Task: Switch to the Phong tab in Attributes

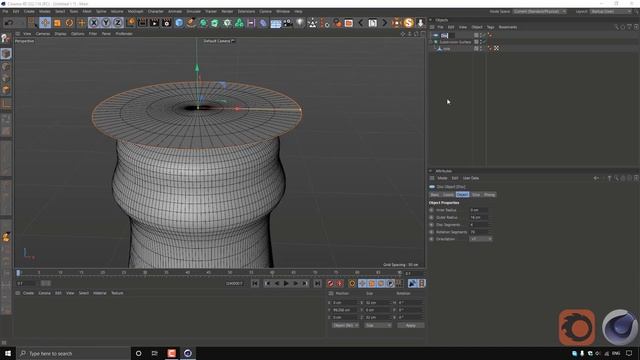Action: [x=489, y=195]
